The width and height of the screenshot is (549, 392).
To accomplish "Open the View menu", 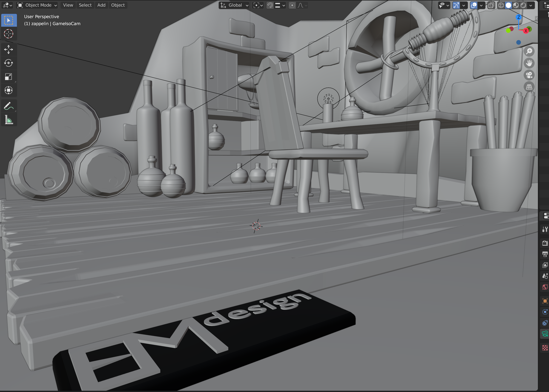I will 68,5.
